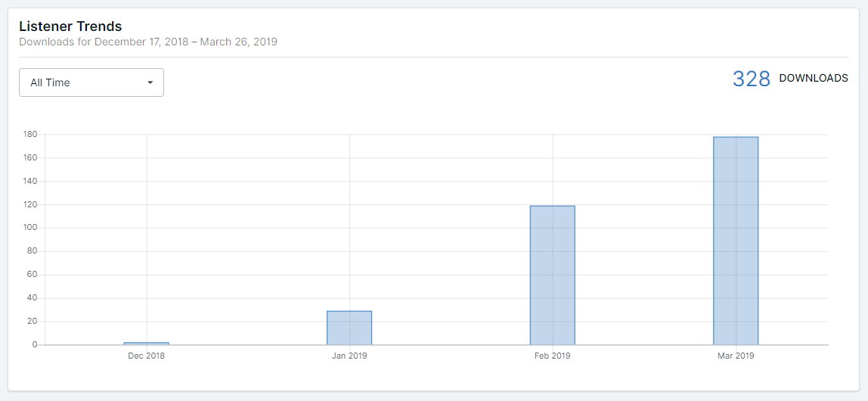Click the downloads date range subtitle

(148, 42)
